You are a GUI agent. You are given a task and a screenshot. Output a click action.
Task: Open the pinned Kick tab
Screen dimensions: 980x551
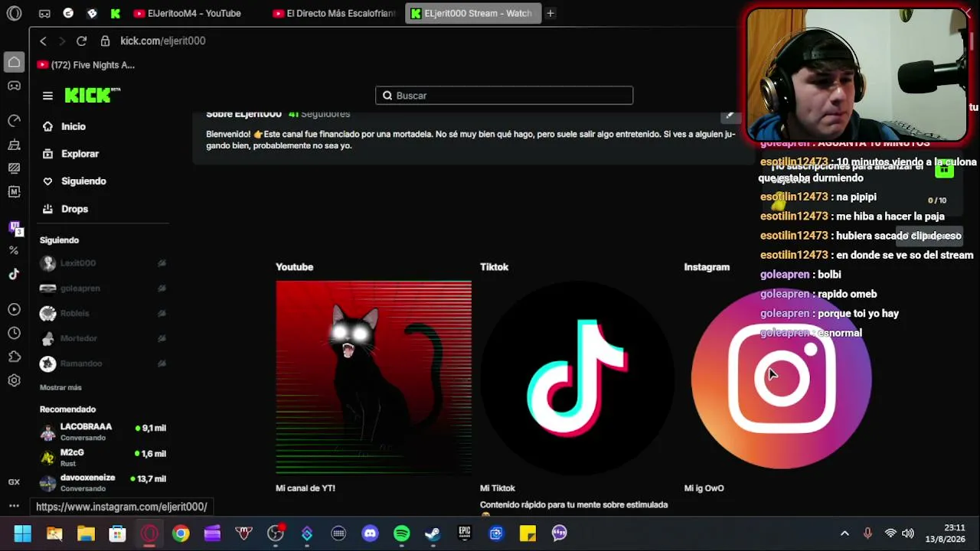pos(115,13)
